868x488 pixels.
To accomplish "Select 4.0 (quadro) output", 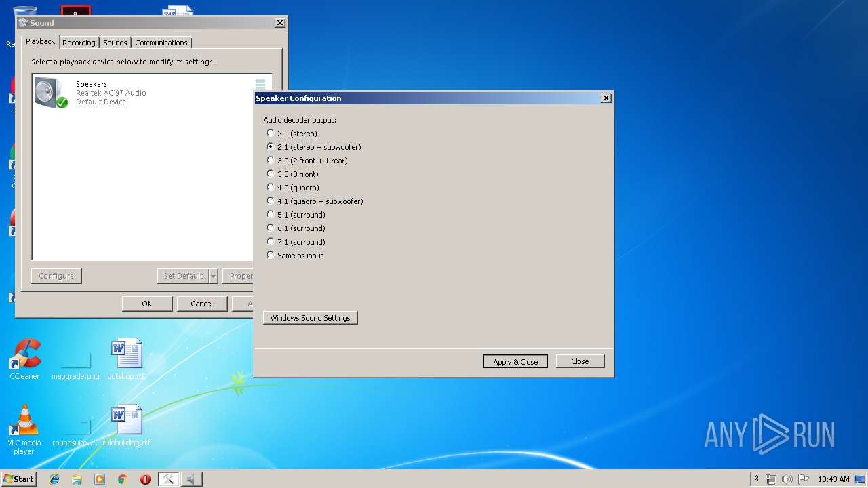I will click(x=271, y=188).
